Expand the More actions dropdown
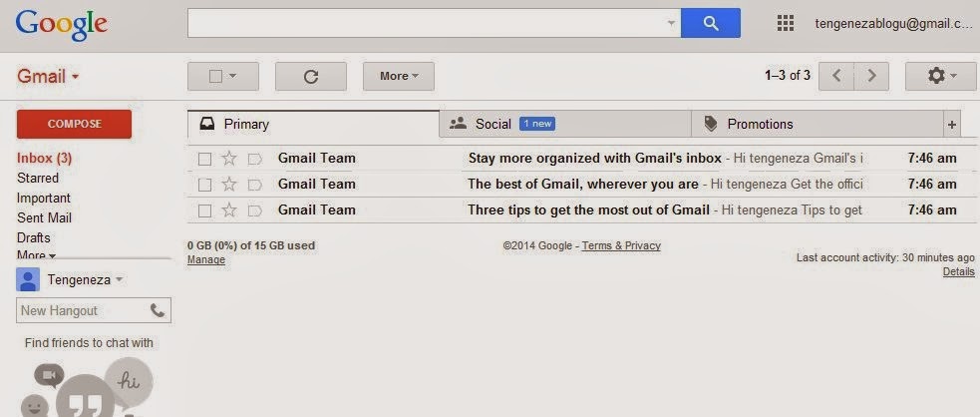 coord(398,76)
